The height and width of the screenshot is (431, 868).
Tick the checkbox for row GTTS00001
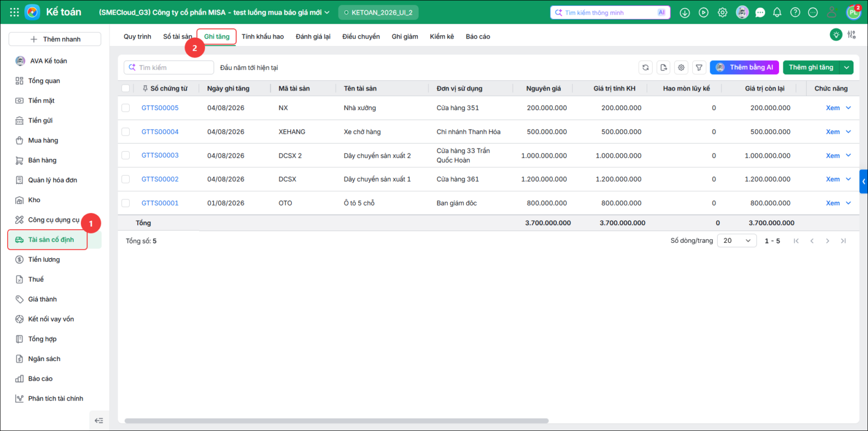[x=126, y=203]
